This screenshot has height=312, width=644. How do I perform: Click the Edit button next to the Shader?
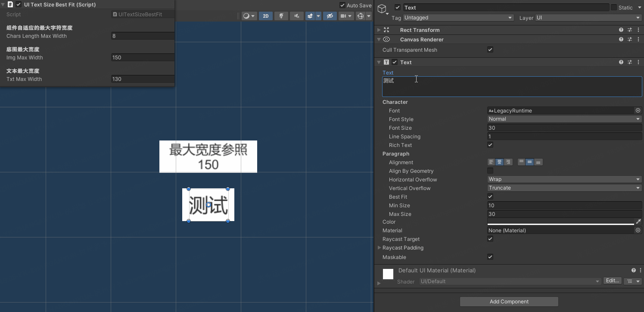pyautogui.click(x=612, y=281)
